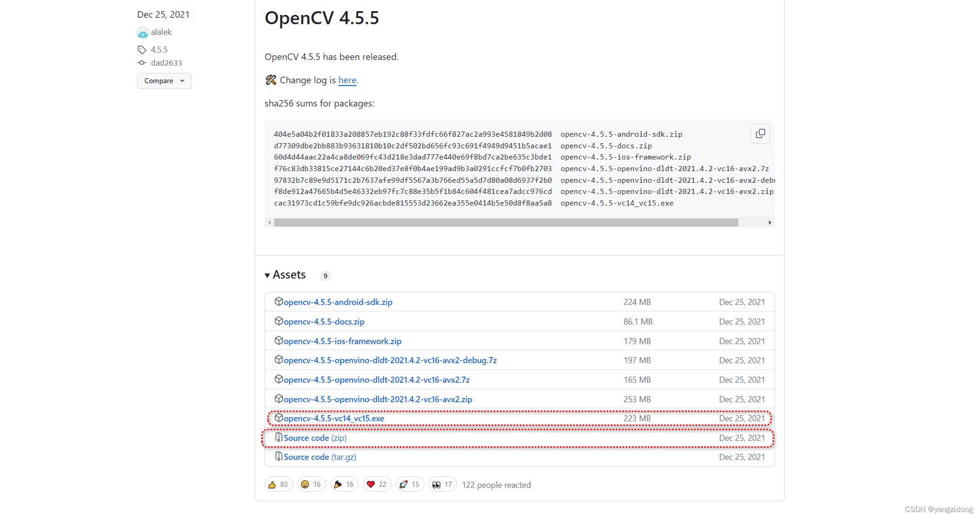Click the left scroll arrow of the code block
980x518 pixels.
(270, 223)
